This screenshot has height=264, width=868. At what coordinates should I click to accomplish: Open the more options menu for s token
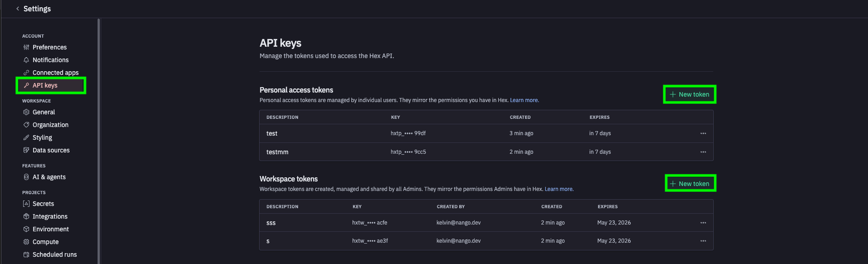coord(703,241)
